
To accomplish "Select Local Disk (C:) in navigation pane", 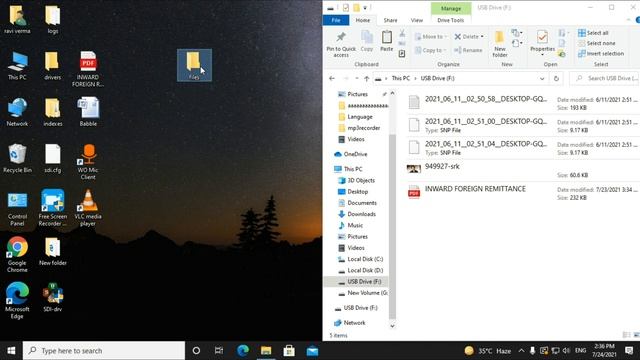I will coord(361,259).
